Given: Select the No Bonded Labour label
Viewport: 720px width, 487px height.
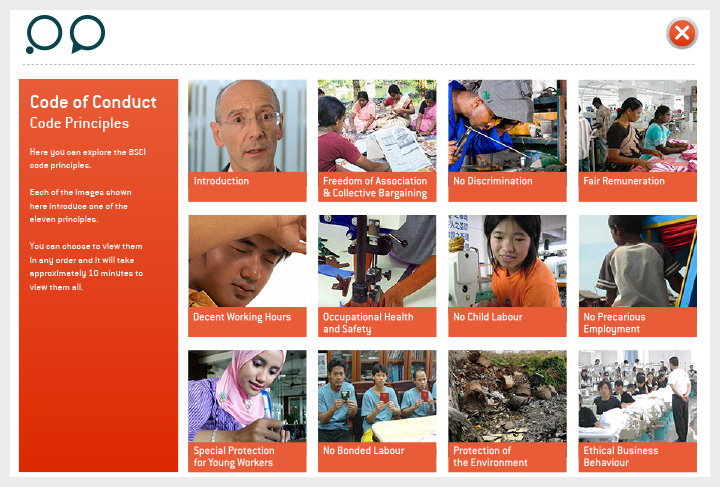Looking at the screenshot, I should point(364,450).
